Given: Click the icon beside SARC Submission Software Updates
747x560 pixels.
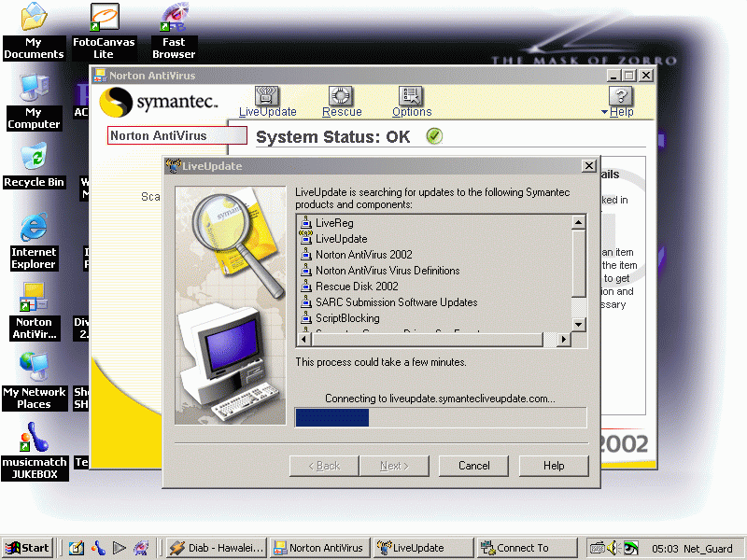Looking at the screenshot, I should pos(306,301).
